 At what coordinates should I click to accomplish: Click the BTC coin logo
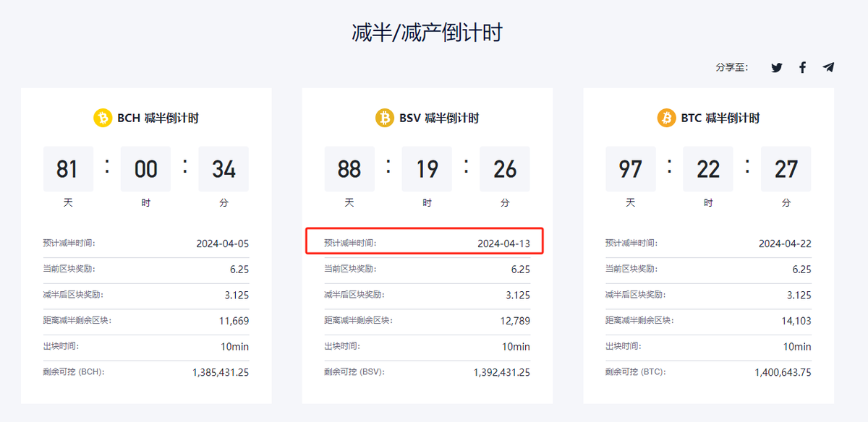point(666,118)
